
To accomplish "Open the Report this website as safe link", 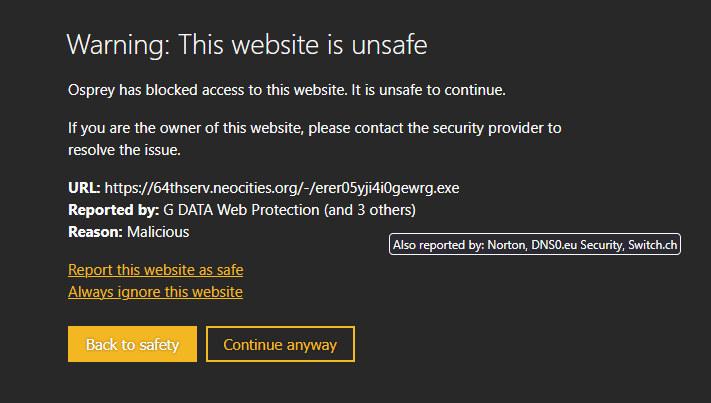I will pos(156,270).
